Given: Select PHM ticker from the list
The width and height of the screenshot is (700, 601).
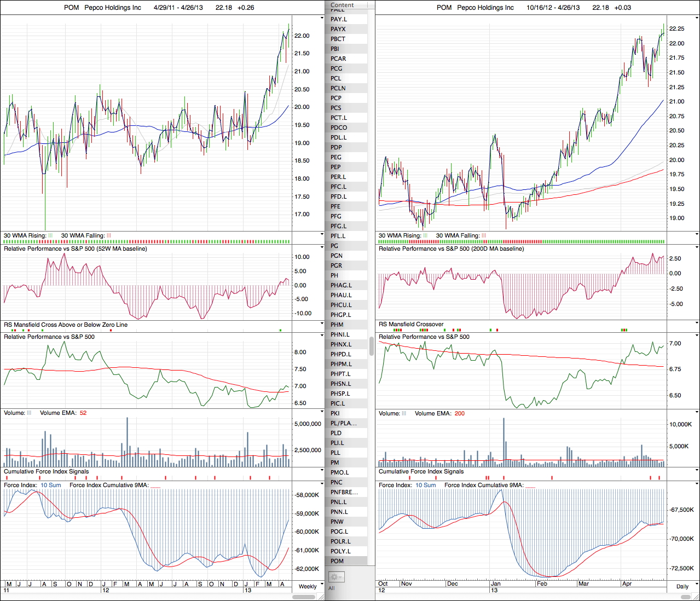Looking at the screenshot, I should [x=337, y=325].
